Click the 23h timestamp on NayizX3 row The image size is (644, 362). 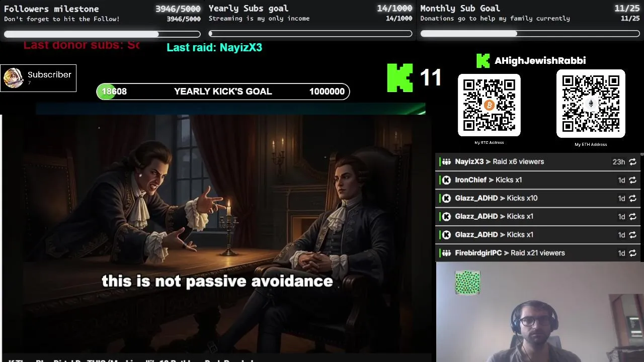[618, 162]
